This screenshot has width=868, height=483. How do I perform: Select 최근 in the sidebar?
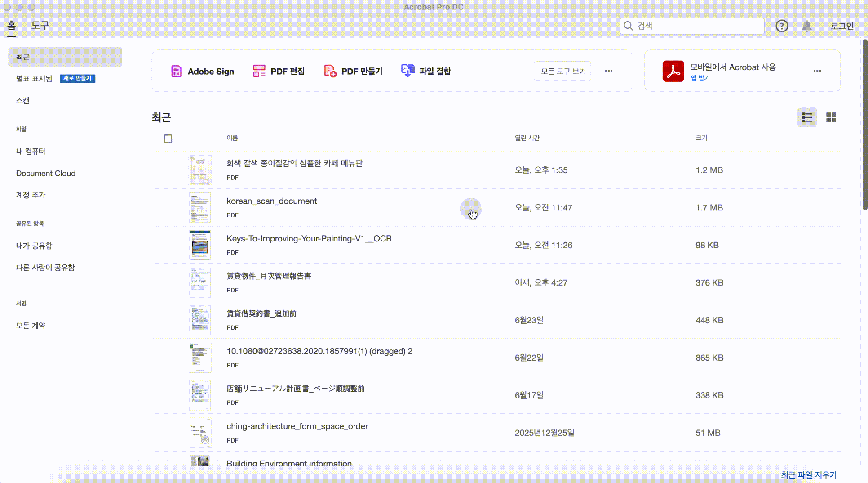click(65, 57)
